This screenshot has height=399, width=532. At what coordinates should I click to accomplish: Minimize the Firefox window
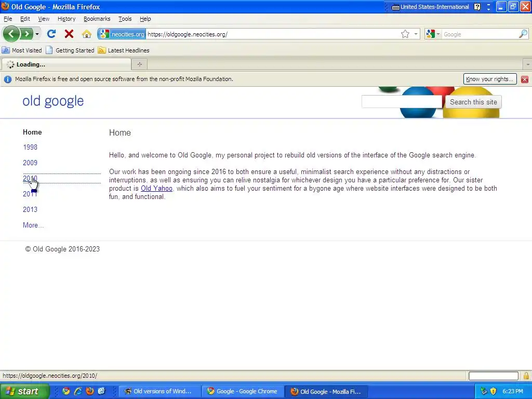501,6
